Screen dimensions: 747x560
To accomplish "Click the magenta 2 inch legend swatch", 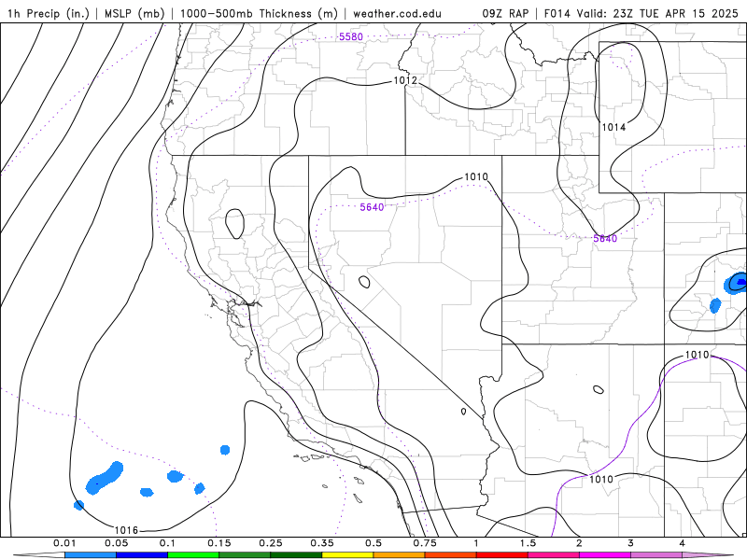I will pyautogui.click(x=605, y=555).
